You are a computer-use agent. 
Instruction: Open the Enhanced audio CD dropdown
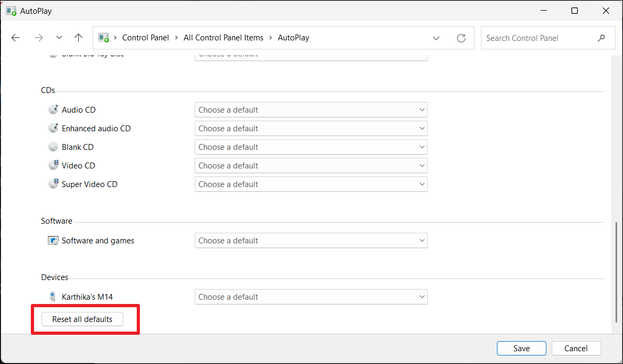tap(311, 129)
